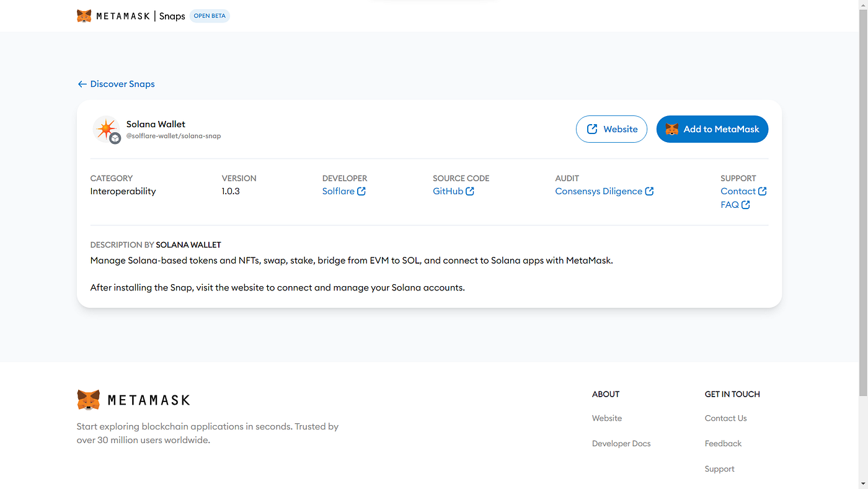
Task: Open Support footer link
Action: tap(720, 469)
